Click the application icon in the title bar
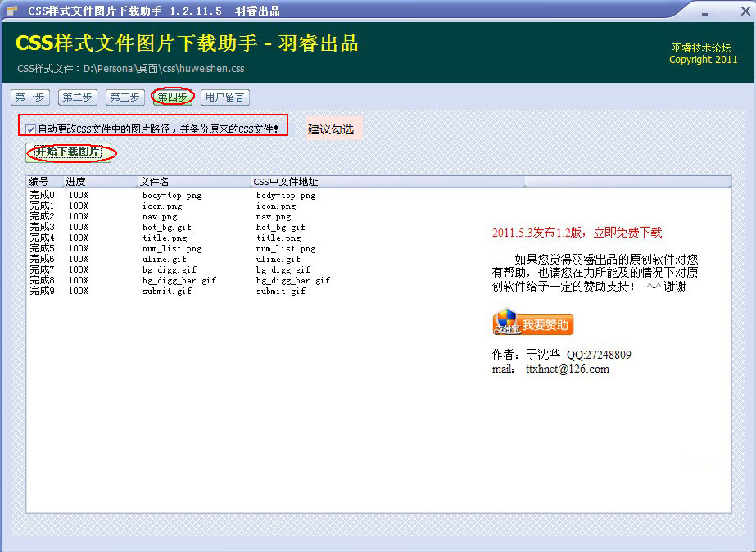Image resolution: width=756 pixels, height=552 pixels. pos(11,10)
